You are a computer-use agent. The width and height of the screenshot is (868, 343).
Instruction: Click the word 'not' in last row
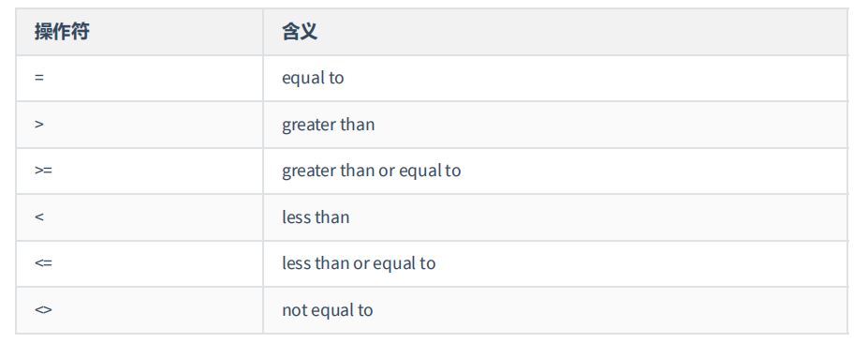click(x=295, y=310)
